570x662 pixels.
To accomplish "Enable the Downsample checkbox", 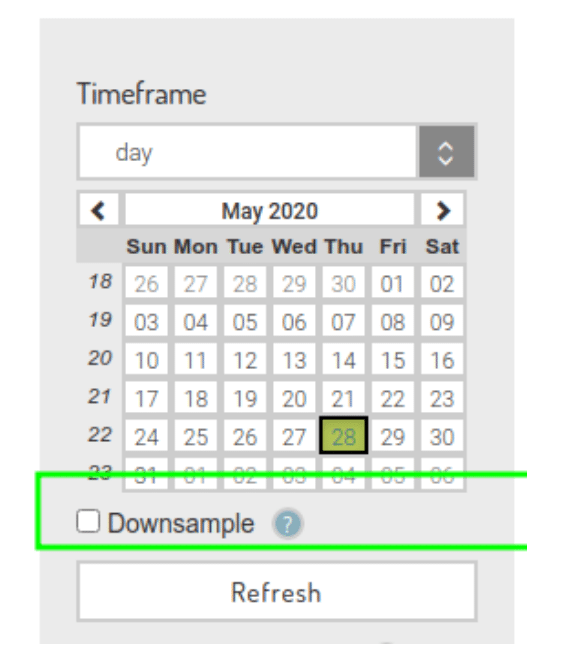I will (88, 521).
